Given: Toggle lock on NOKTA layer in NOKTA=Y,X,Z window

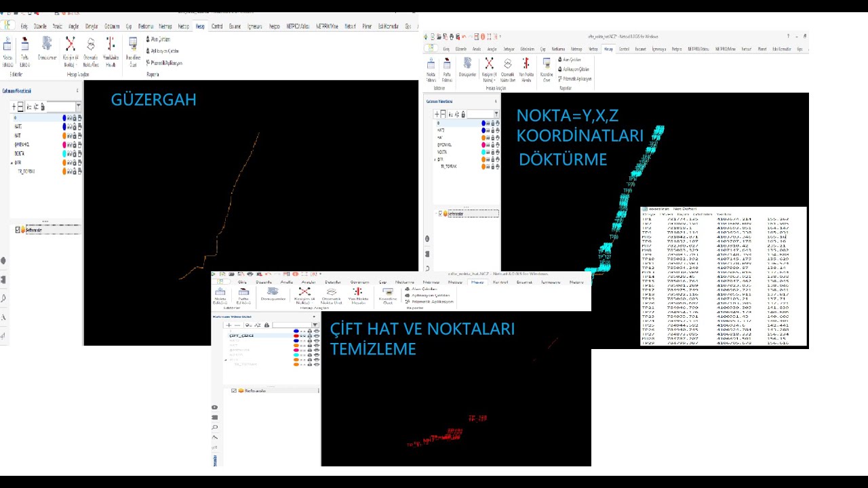Looking at the screenshot, I should (x=493, y=152).
